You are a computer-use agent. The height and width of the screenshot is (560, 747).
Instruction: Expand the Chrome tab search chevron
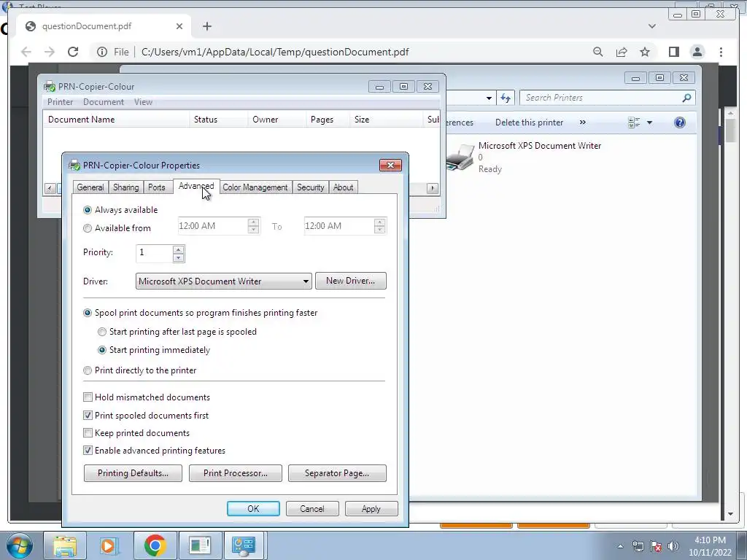point(651,26)
